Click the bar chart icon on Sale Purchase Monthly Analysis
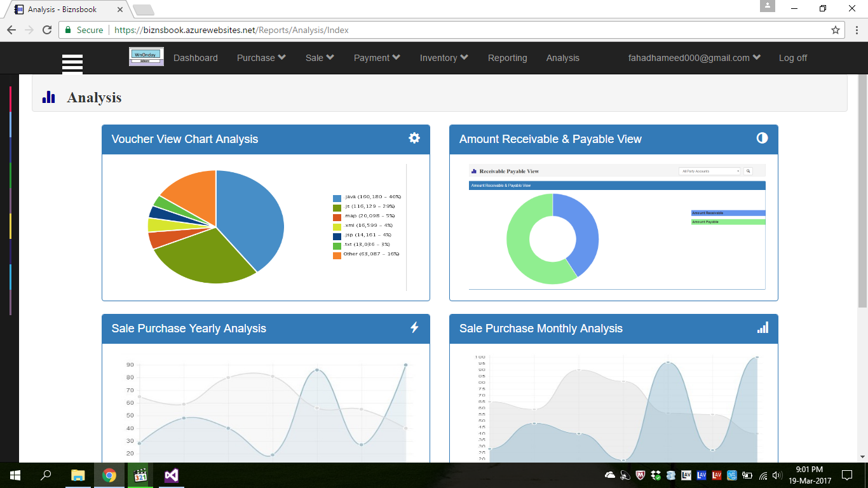 click(x=762, y=329)
